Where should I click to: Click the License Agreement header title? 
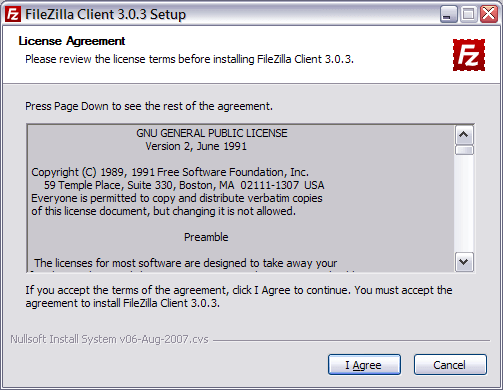72,41
